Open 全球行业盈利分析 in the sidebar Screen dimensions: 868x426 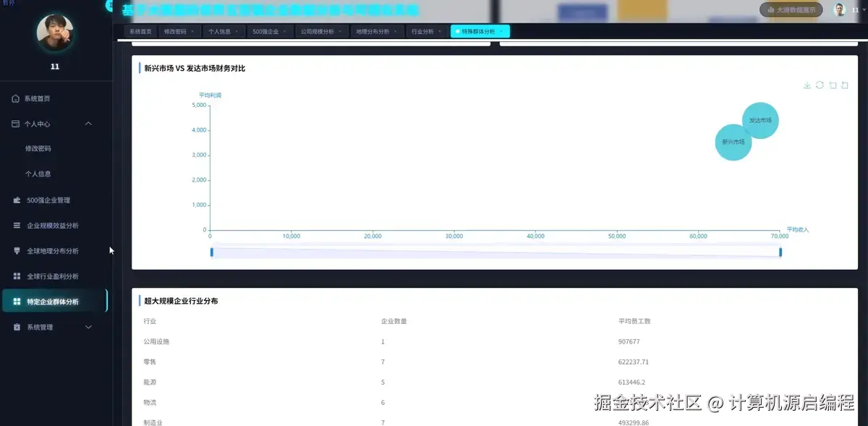pos(54,276)
